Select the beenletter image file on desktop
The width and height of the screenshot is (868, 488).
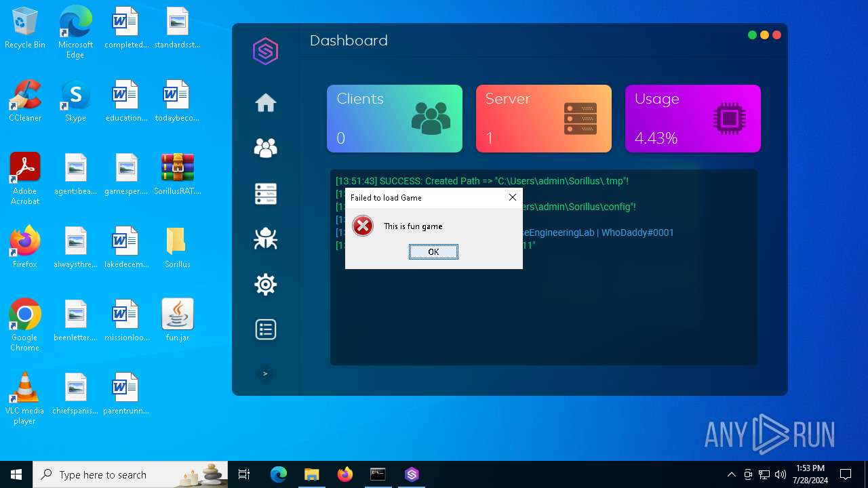coord(75,321)
